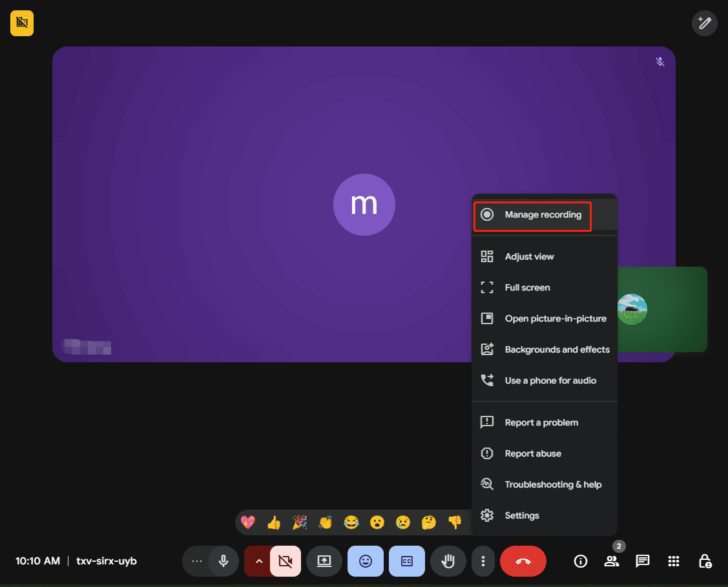Expand the audio device options chevron
The width and height of the screenshot is (728, 587).
pos(258,561)
